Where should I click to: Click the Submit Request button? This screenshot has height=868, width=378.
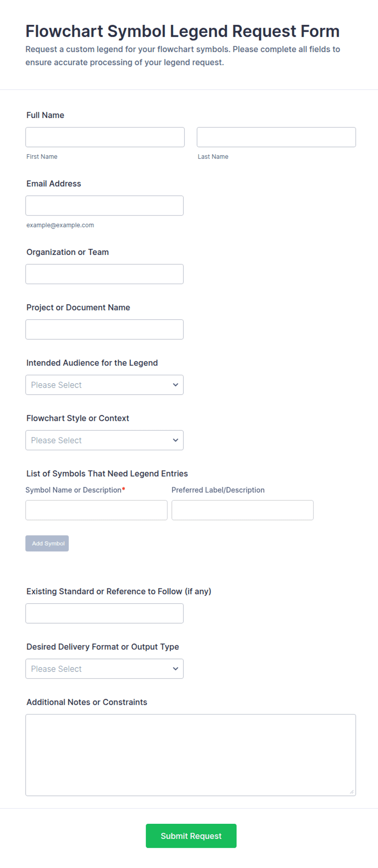coord(191,836)
